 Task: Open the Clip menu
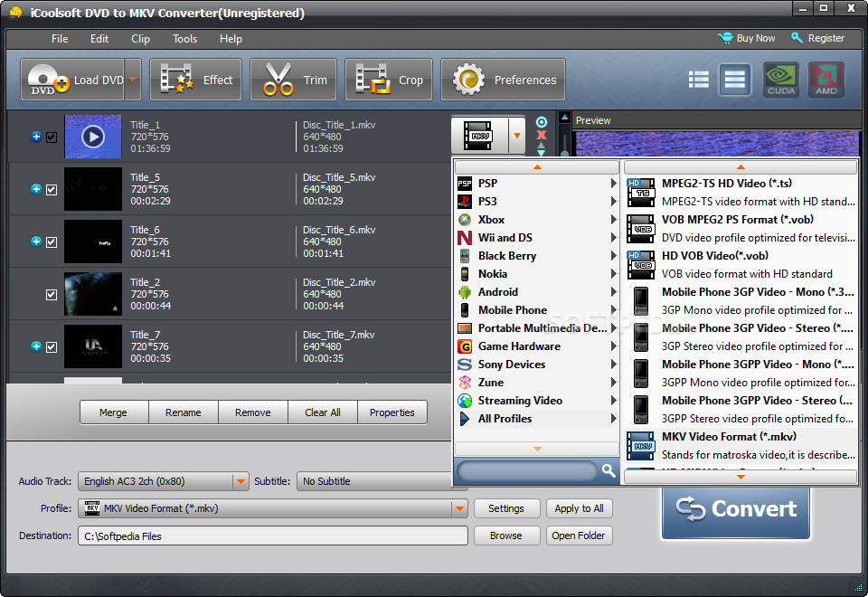click(x=141, y=39)
